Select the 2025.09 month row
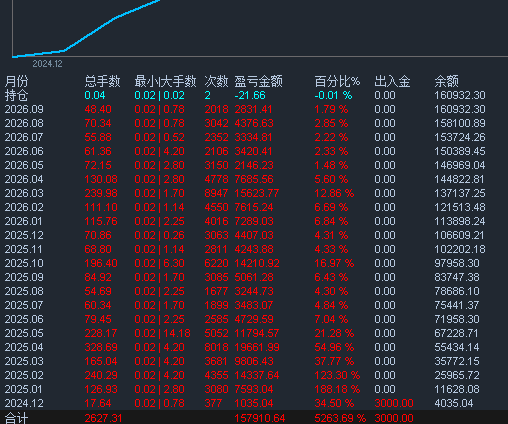 (x=24, y=278)
